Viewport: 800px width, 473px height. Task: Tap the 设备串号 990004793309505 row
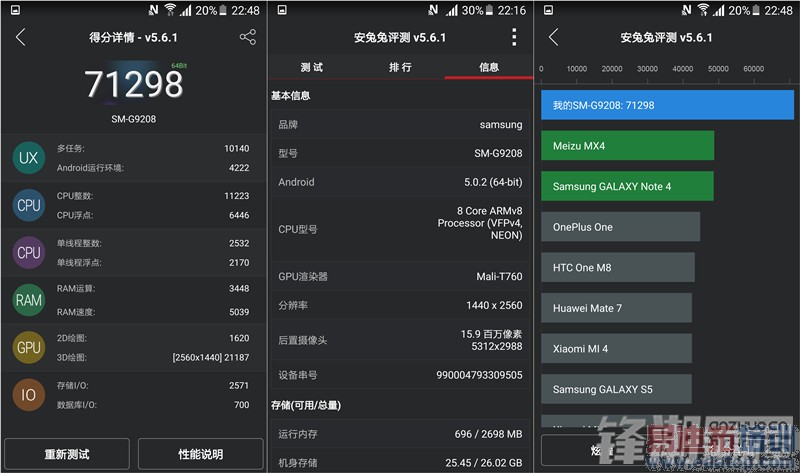401,375
